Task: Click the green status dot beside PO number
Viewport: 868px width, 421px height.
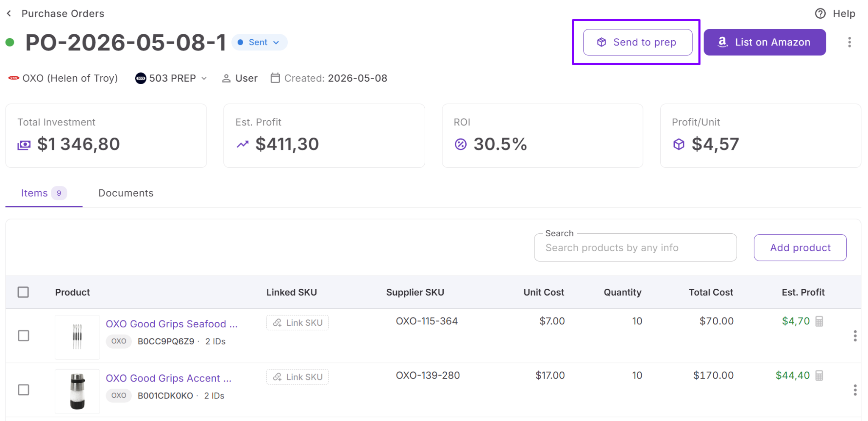Action: click(10, 42)
